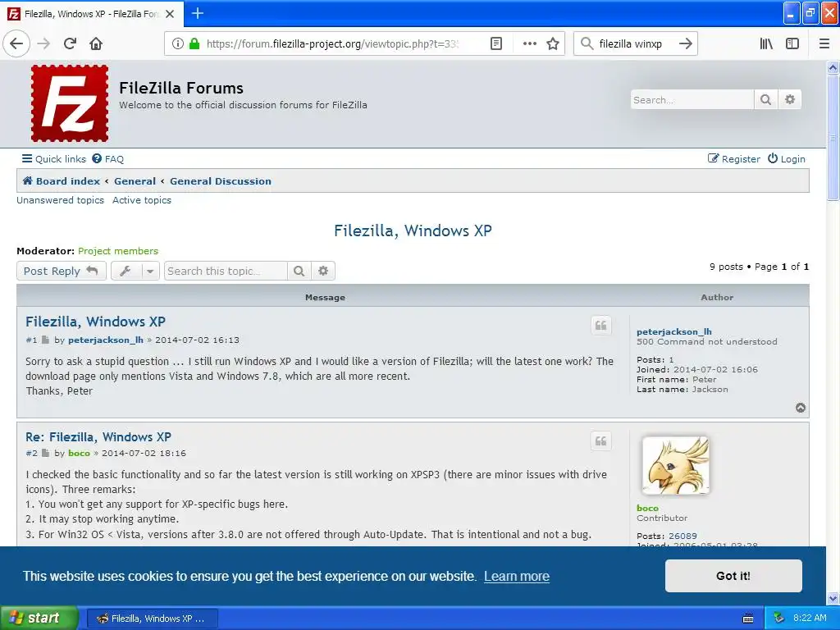Quote boco's post #2
This screenshot has width=840, height=630.
pyautogui.click(x=601, y=441)
